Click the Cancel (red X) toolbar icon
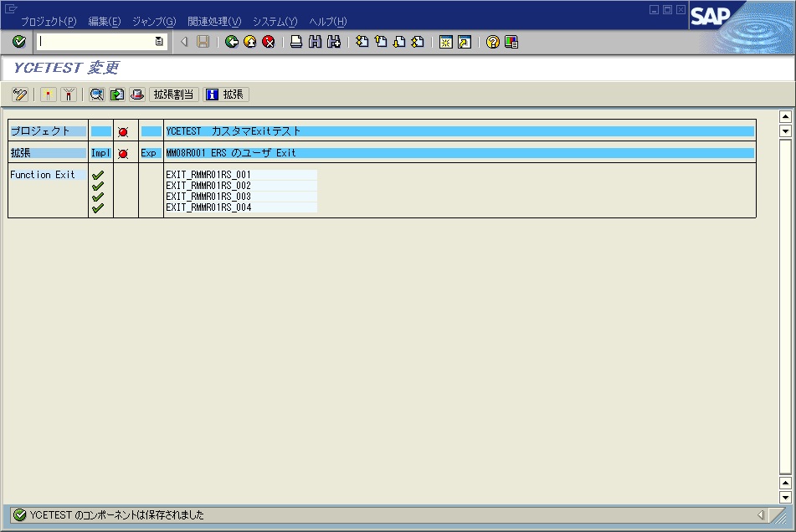Viewport: 796px width, 532px height. [267, 43]
